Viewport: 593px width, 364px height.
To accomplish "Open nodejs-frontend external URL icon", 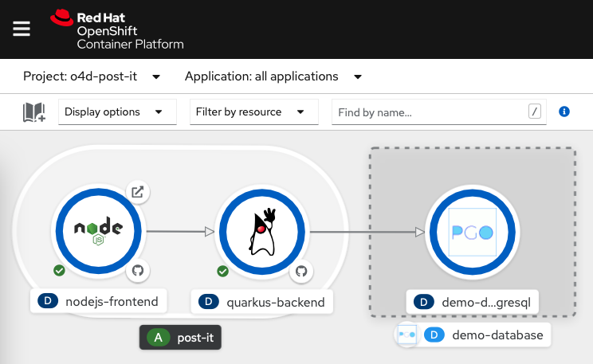I will [x=138, y=192].
